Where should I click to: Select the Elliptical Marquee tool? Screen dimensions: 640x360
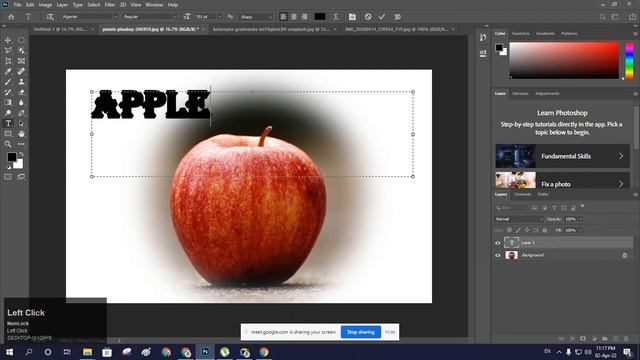21,40
